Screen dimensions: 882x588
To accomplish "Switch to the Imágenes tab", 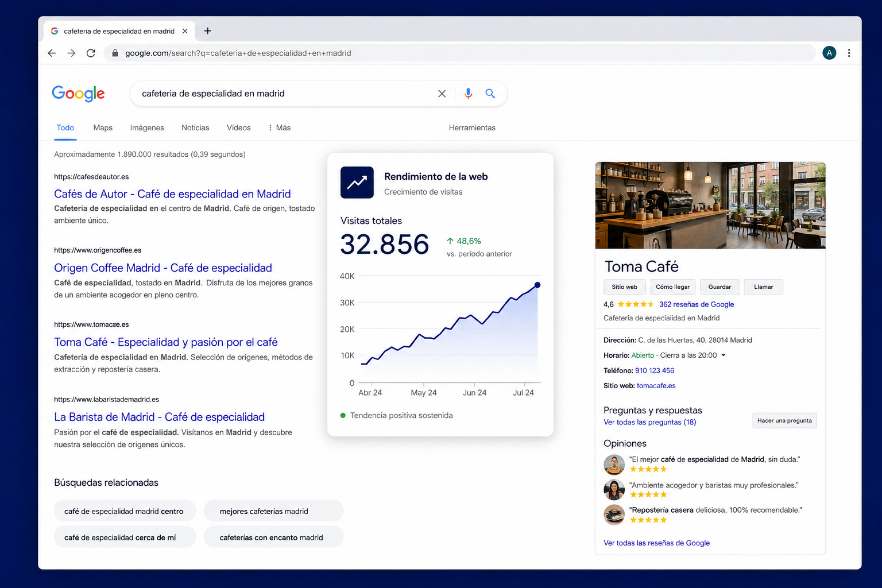I will [147, 127].
